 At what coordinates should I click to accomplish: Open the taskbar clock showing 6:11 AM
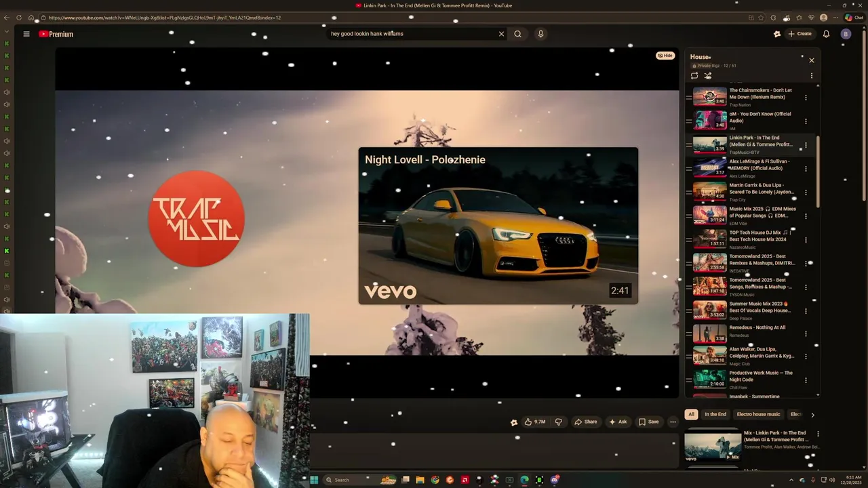click(x=852, y=480)
